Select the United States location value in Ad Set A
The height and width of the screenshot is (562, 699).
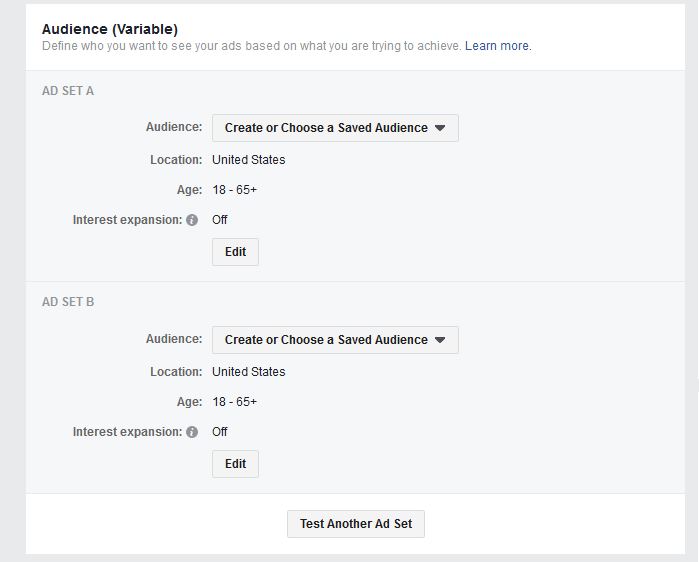[x=249, y=160]
